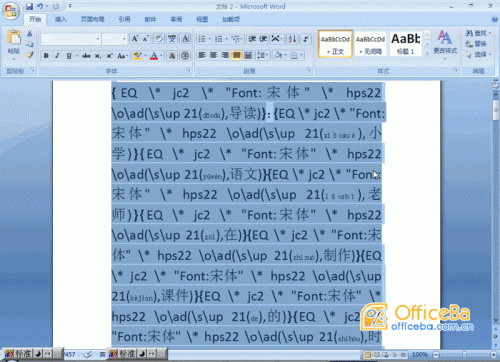500x362 pixels.
Task: Click the Enclosed Characters icon
Action: click(185, 56)
